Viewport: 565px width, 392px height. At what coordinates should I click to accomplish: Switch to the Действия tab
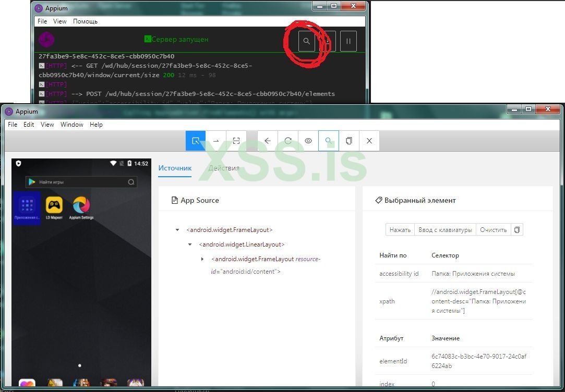pos(224,168)
